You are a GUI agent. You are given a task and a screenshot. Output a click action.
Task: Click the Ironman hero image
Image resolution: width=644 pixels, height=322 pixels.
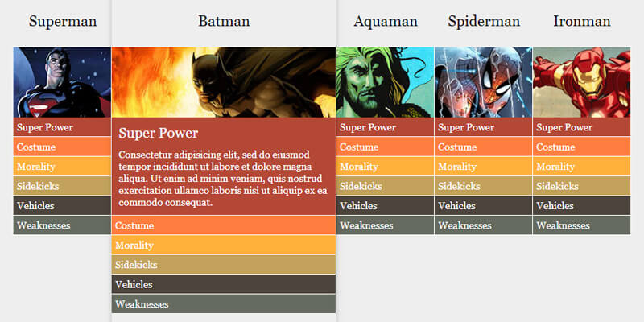click(581, 82)
